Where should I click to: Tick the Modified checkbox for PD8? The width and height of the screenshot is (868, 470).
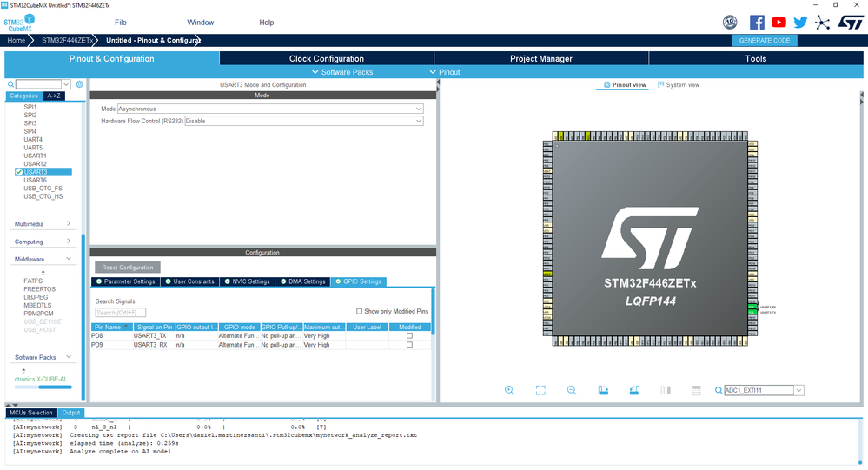[x=409, y=336]
